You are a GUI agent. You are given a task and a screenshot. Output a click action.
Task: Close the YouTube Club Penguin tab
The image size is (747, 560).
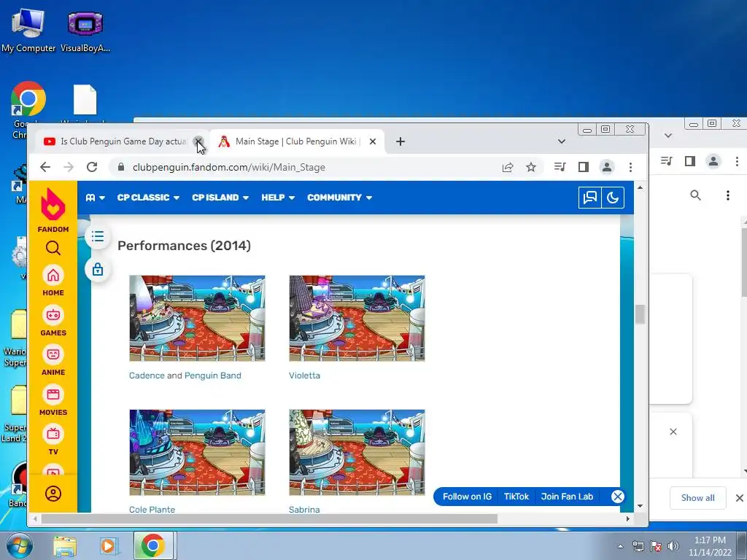click(x=198, y=141)
